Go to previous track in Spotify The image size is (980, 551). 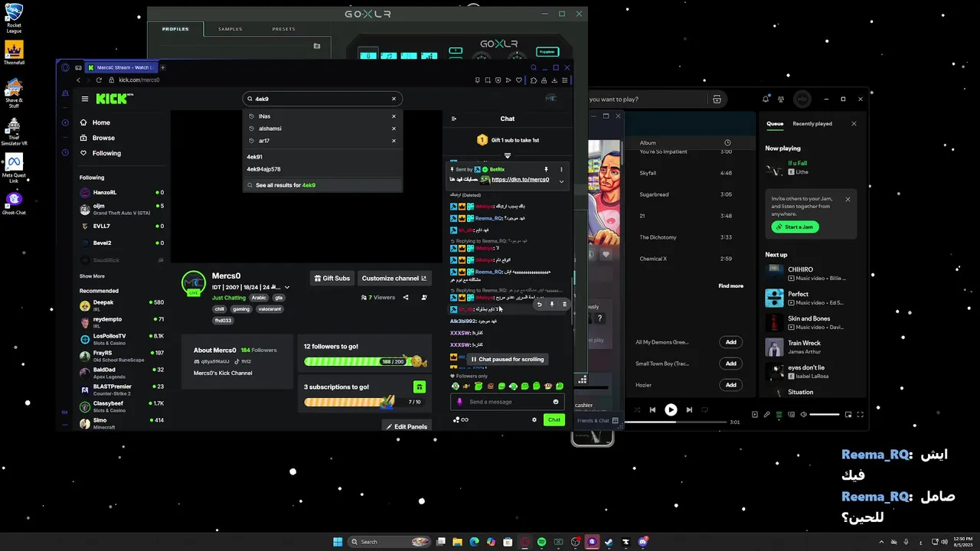652,409
